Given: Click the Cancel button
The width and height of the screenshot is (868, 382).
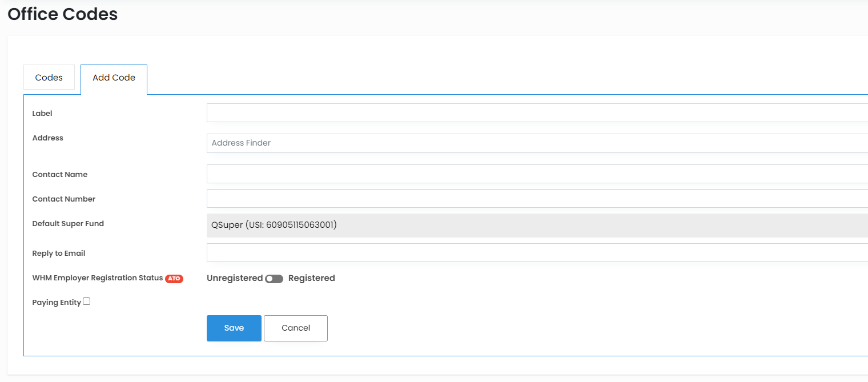Looking at the screenshot, I should (x=296, y=328).
